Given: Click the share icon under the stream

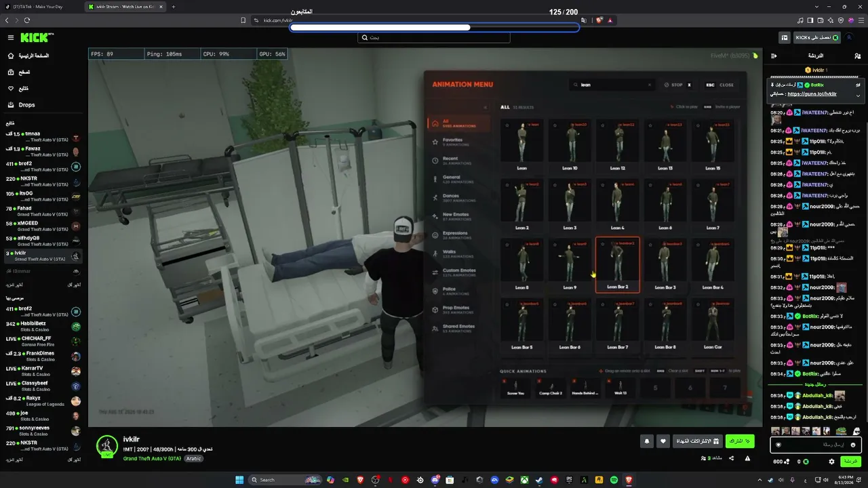Looking at the screenshot, I should [731, 458].
